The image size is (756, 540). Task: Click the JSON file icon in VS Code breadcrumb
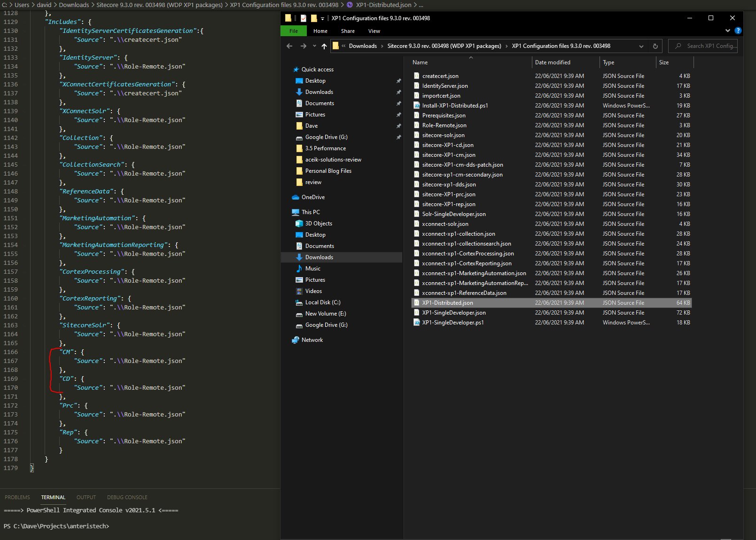(350, 5)
